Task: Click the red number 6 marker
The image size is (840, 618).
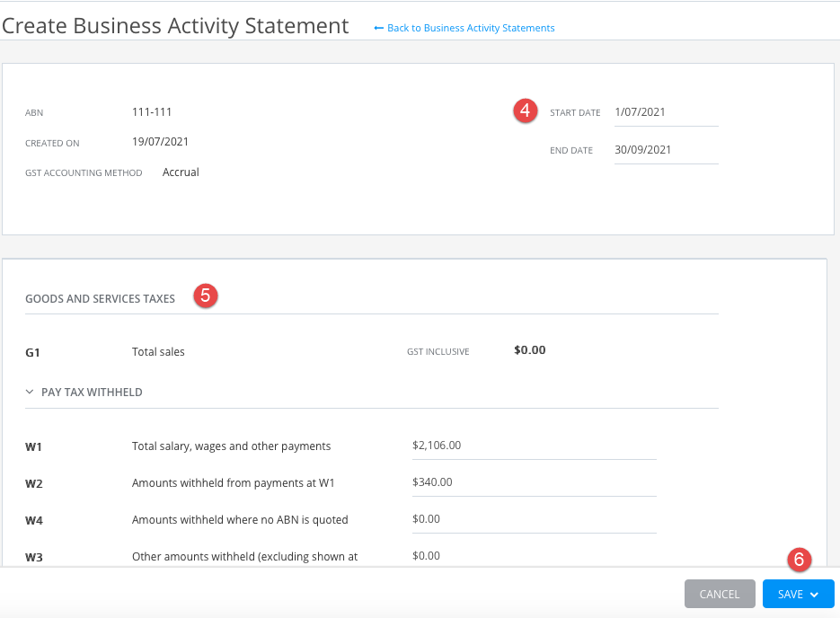Action: click(x=800, y=559)
